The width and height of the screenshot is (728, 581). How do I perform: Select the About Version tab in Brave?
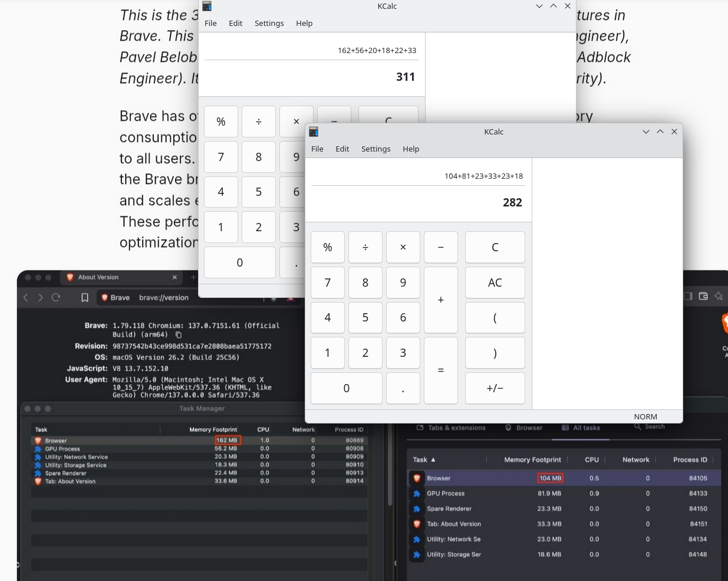122,277
